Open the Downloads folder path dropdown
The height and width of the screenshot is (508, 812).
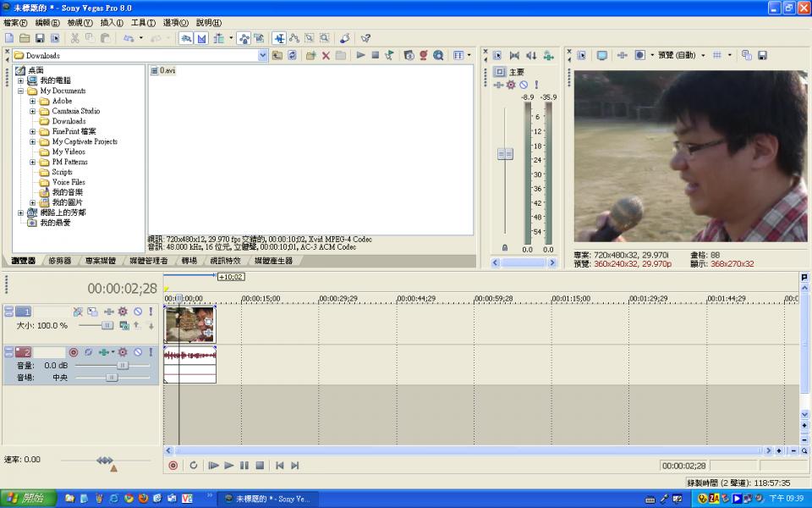coord(262,55)
